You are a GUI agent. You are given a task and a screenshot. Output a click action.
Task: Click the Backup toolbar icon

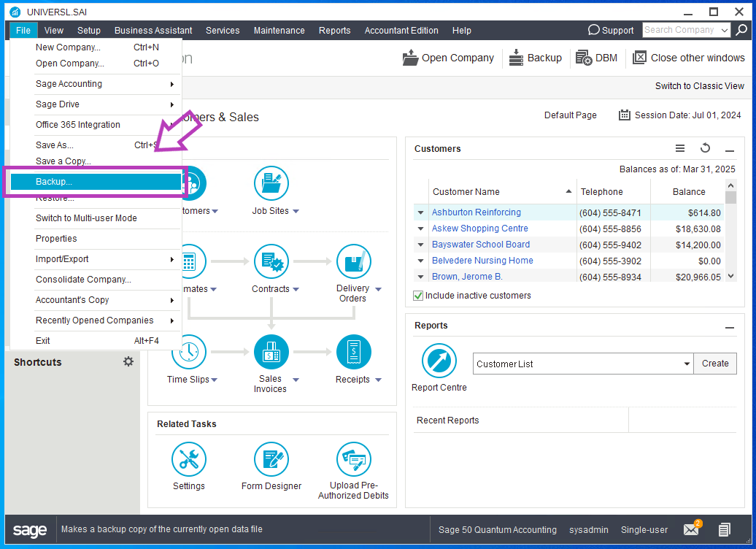516,58
